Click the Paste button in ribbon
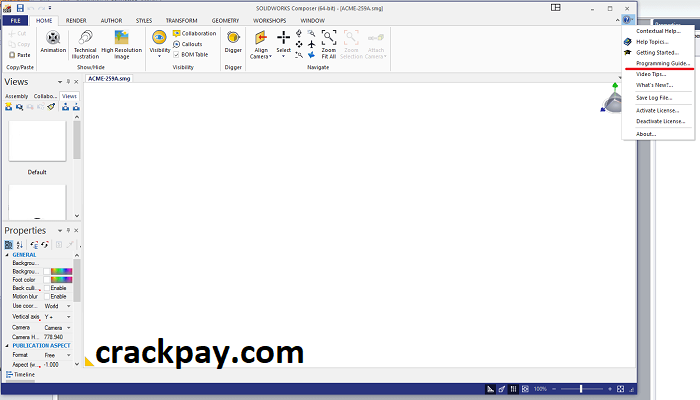 point(20,55)
